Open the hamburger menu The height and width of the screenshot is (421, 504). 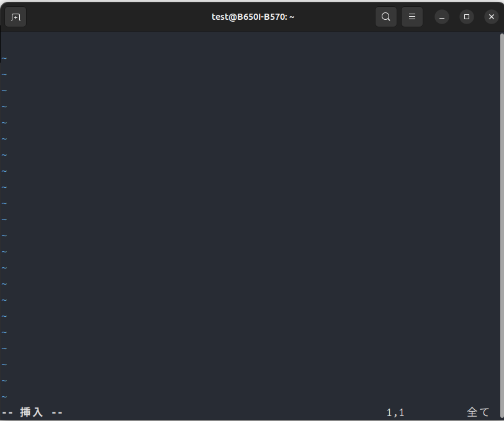point(412,17)
